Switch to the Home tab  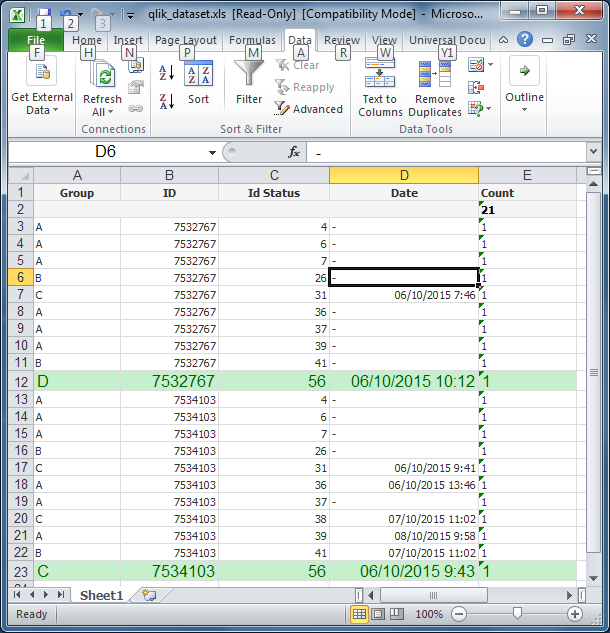click(x=87, y=40)
